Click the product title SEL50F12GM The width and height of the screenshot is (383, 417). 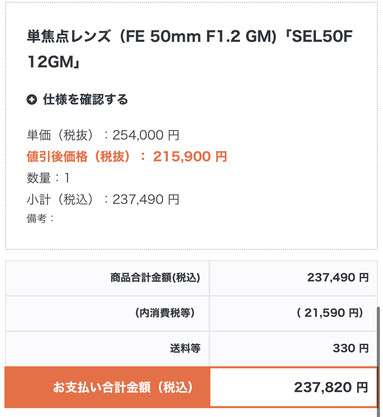click(x=189, y=49)
